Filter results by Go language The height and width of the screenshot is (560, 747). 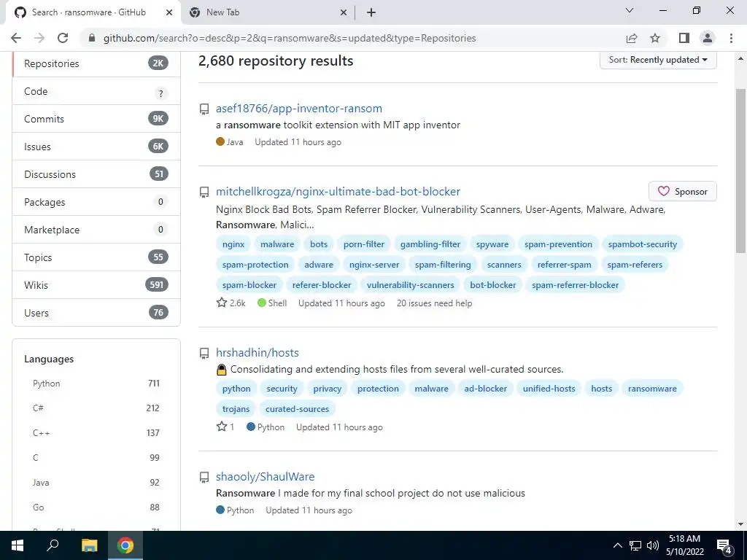(96, 507)
